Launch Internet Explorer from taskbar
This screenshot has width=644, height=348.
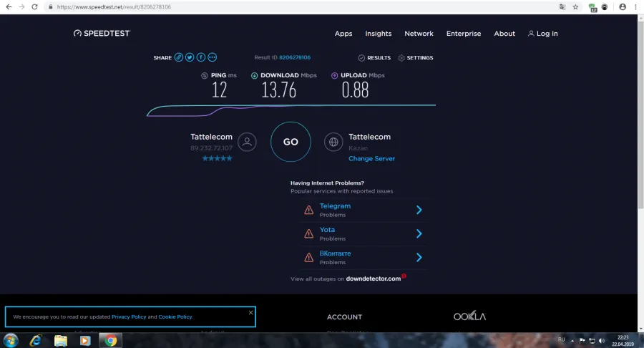tap(36, 341)
